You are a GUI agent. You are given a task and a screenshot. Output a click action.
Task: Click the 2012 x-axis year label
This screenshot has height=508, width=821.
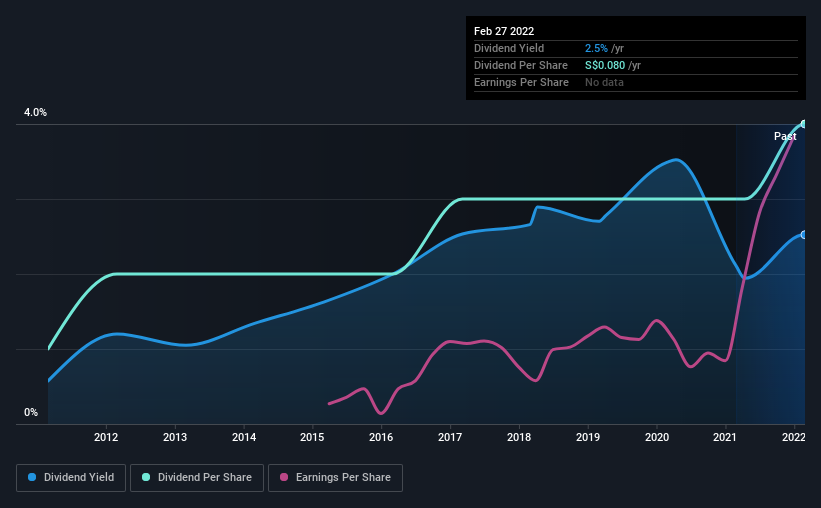pyautogui.click(x=107, y=437)
